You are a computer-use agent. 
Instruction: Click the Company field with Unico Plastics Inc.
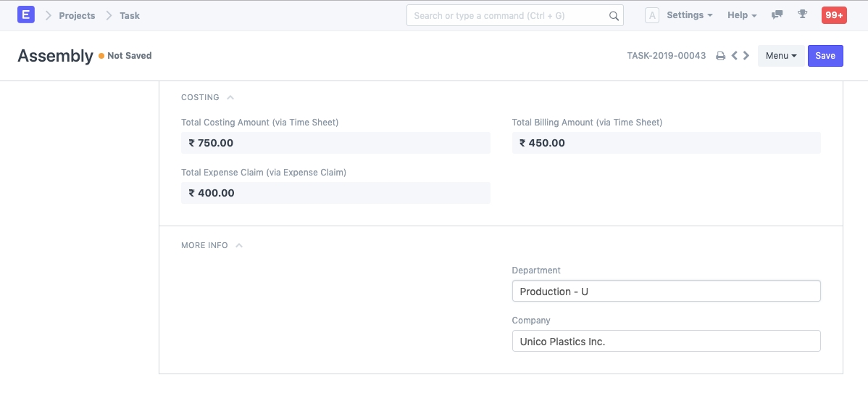pos(666,342)
